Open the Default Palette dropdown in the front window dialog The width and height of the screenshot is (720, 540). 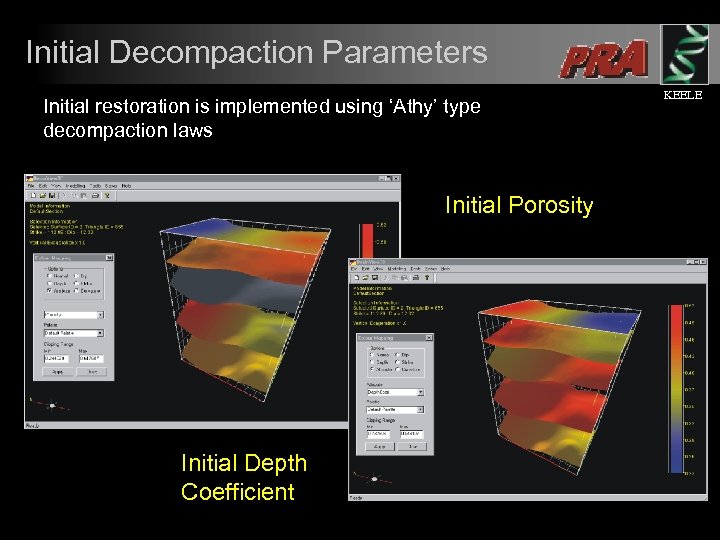pyautogui.click(x=395, y=409)
